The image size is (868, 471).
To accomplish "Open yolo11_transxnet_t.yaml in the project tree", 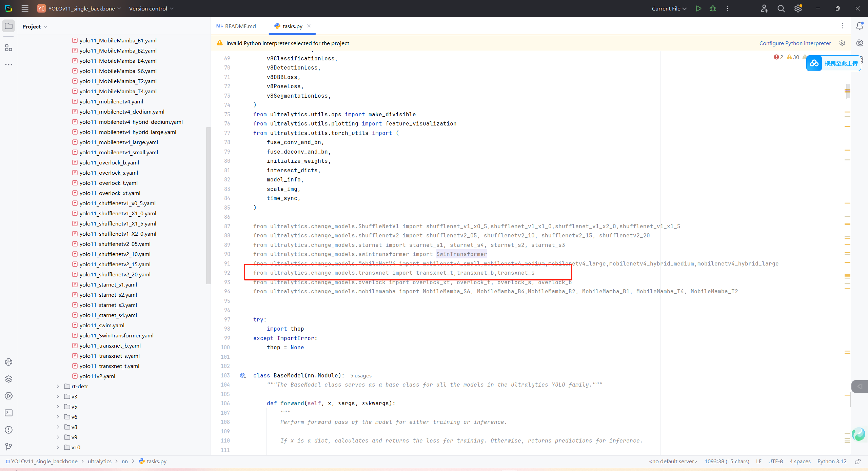I will [109, 366].
